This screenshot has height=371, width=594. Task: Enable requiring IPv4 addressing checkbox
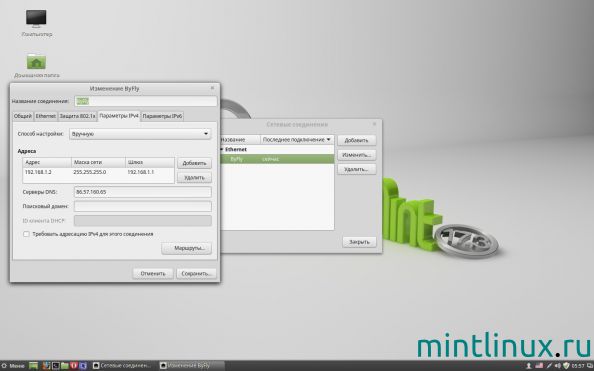coord(27,234)
